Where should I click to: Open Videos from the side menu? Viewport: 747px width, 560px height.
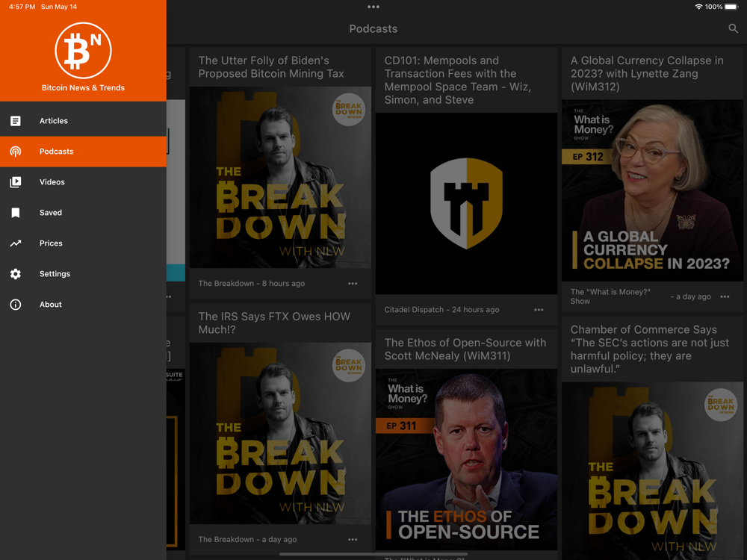[83, 182]
